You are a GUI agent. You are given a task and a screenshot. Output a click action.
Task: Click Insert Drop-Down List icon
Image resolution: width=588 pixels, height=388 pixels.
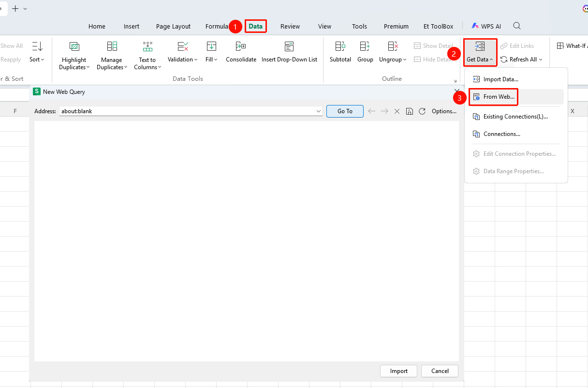289,46
